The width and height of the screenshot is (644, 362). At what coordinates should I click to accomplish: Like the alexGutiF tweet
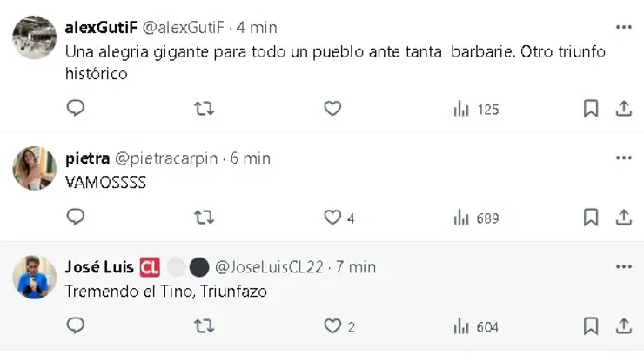tap(332, 109)
